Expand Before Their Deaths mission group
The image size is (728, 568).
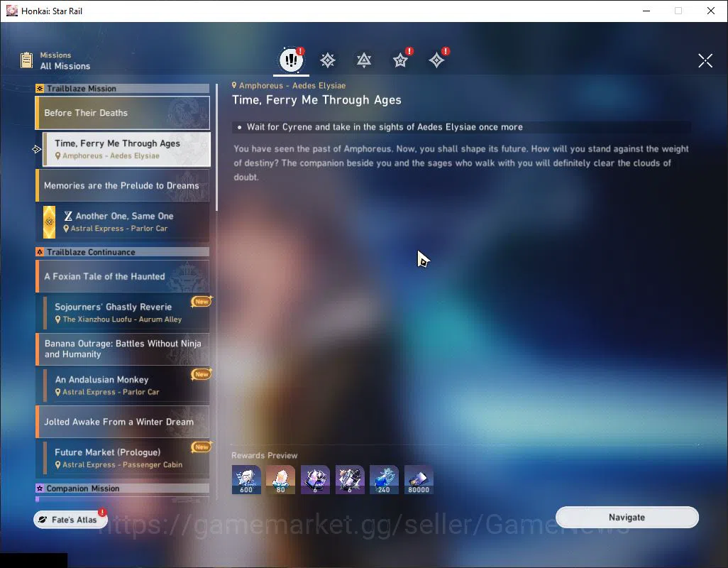(123, 113)
